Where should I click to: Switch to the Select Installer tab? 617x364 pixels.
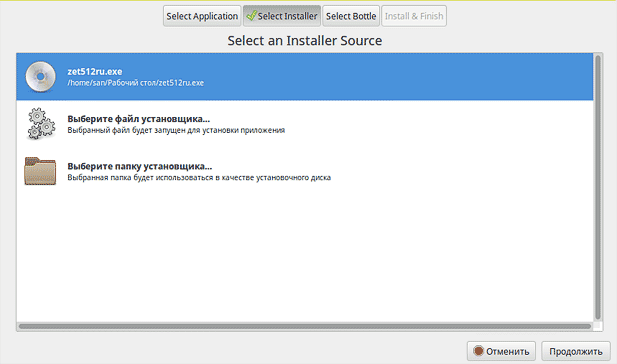(282, 16)
